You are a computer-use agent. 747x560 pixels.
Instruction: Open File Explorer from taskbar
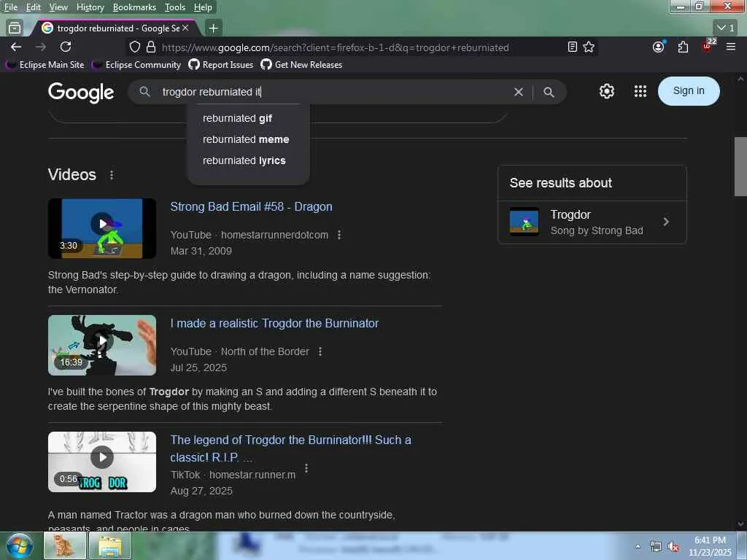[x=110, y=545]
